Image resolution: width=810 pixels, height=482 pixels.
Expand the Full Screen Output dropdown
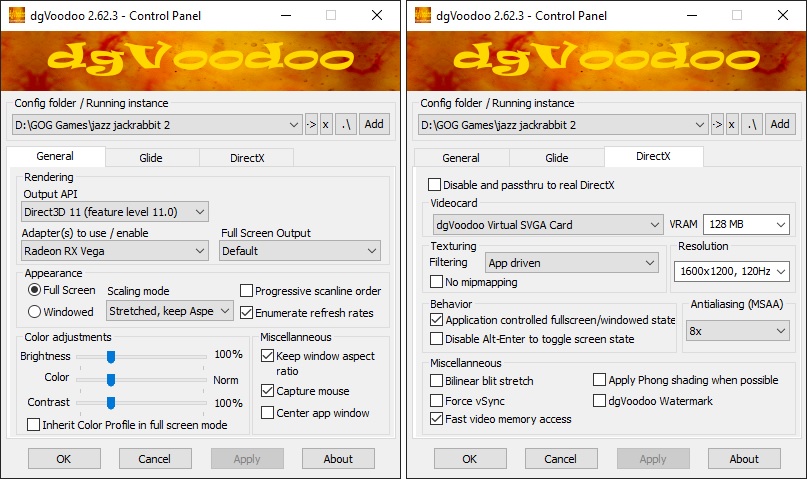300,251
